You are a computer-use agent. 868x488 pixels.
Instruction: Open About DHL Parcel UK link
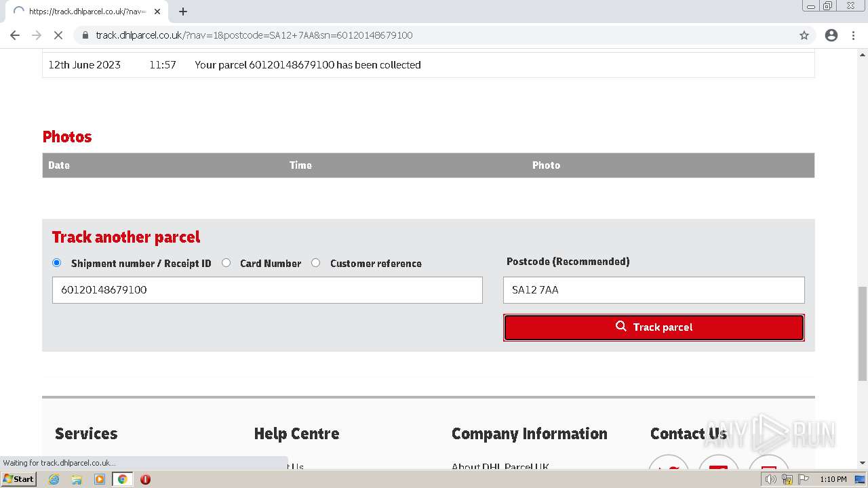(500, 467)
